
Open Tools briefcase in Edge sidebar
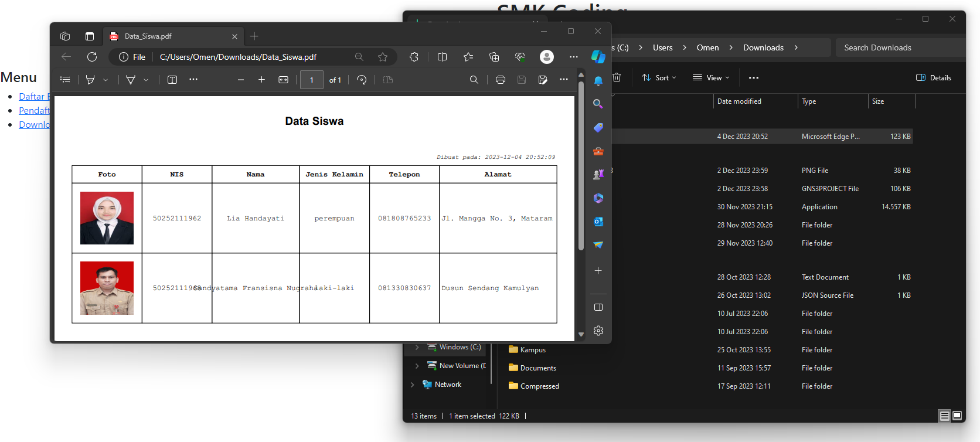(x=598, y=151)
